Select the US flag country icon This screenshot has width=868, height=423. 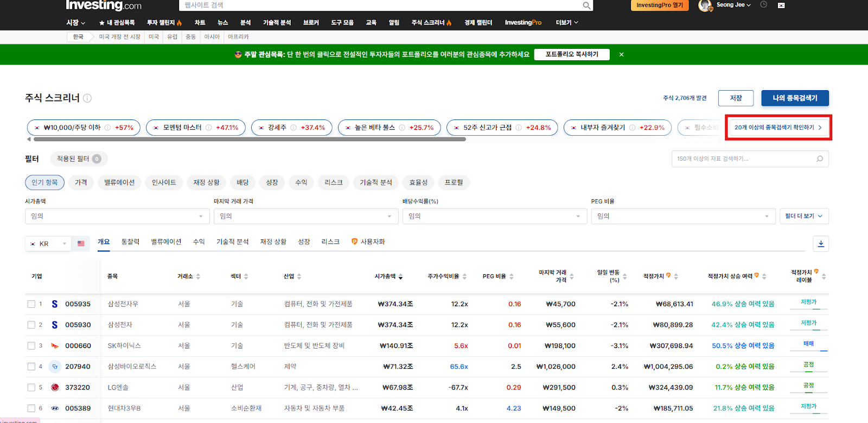pyautogui.click(x=81, y=244)
